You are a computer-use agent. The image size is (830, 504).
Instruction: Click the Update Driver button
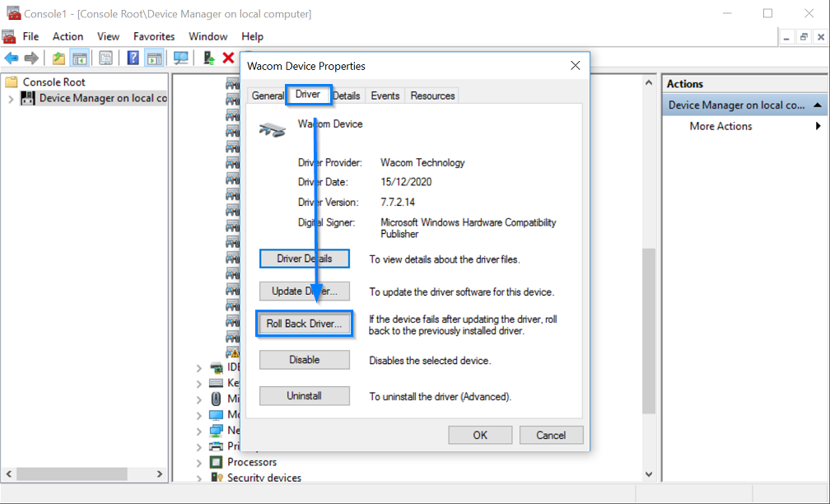pyautogui.click(x=305, y=292)
